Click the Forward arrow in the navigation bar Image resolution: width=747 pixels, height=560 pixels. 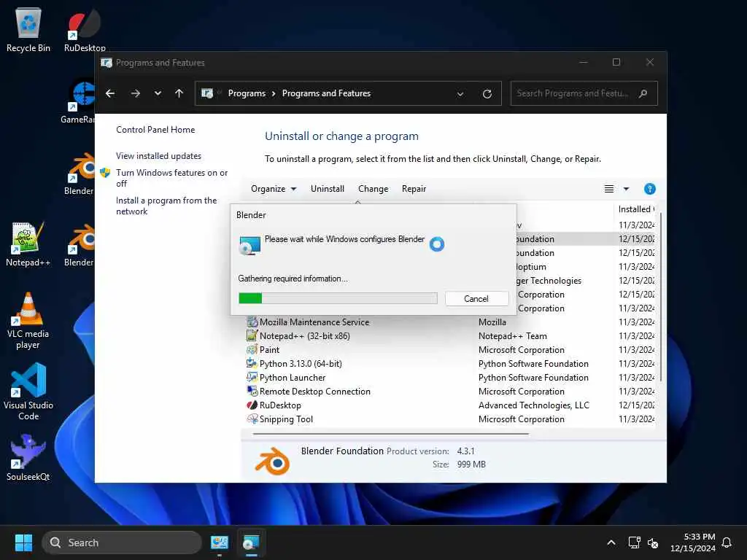[135, 93]
